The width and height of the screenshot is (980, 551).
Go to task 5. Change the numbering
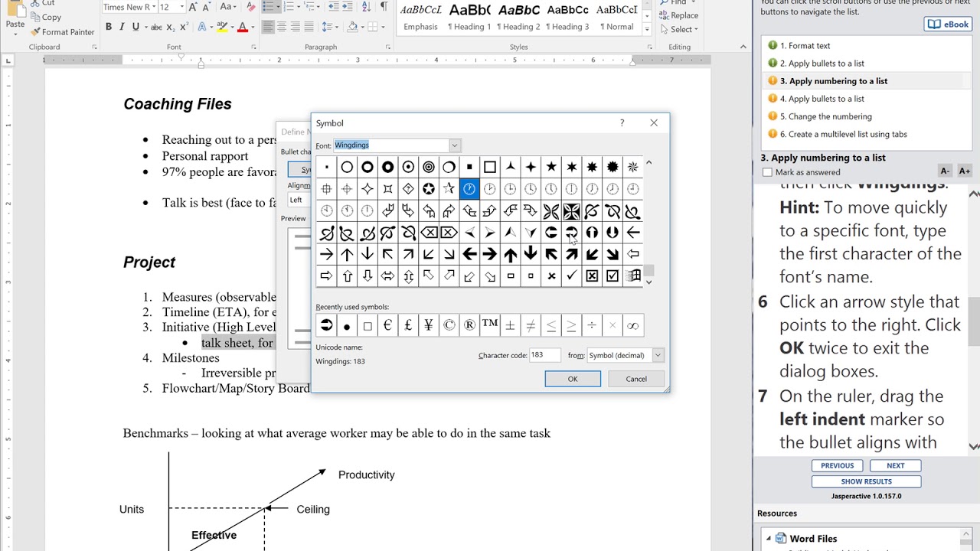825,116
